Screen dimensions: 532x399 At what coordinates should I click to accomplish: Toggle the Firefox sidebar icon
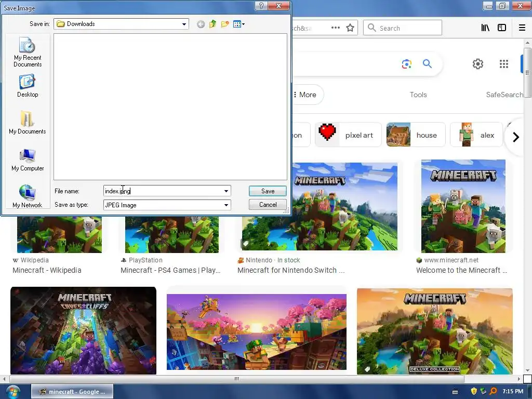pyautogui.click(x=502, y=28)
